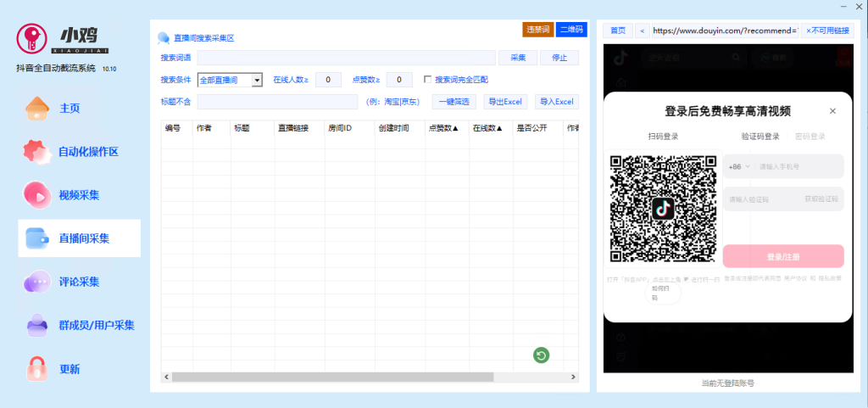Click the browser back < button

[643, 31]
